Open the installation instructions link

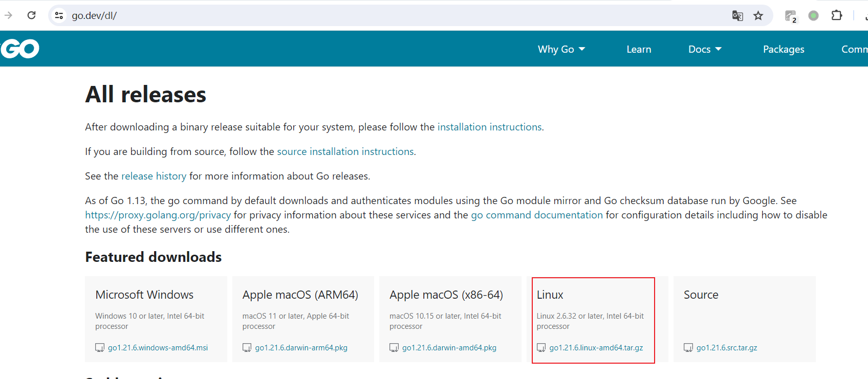point(489,127)
